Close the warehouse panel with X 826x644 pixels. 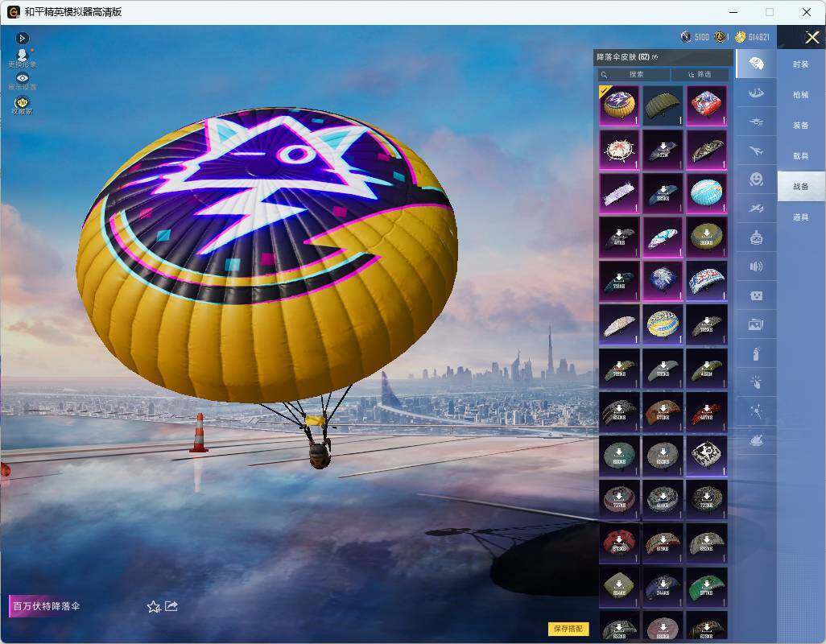point(812,37)
